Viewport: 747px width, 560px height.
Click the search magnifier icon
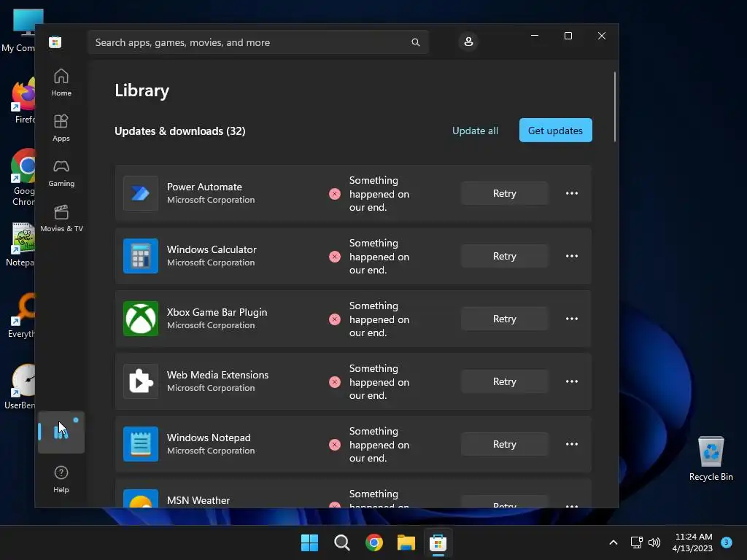(415, 42)
